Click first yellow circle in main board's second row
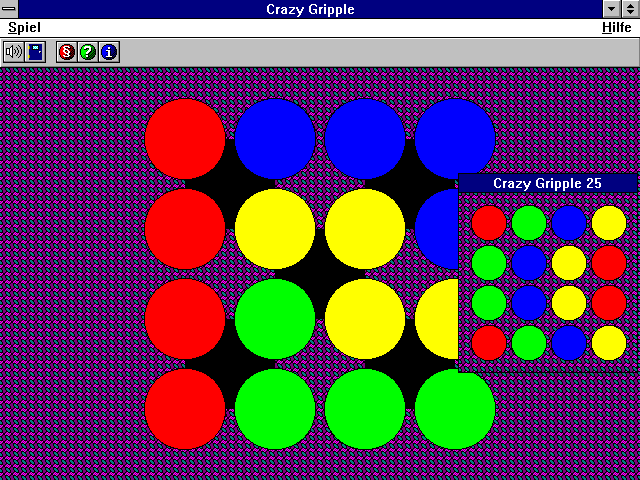The width and height of the screenshot is (640, 480). (x=275, y=229)
